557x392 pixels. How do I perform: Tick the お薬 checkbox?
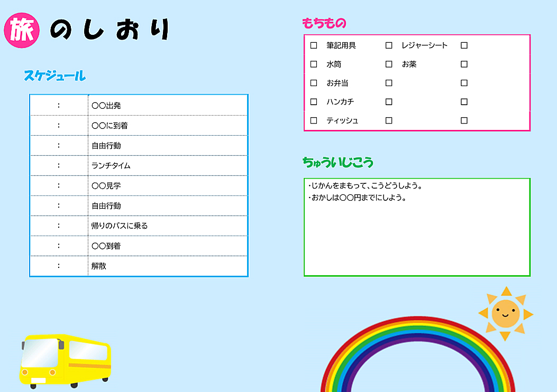pyautogui.click(x=389, y=64)
